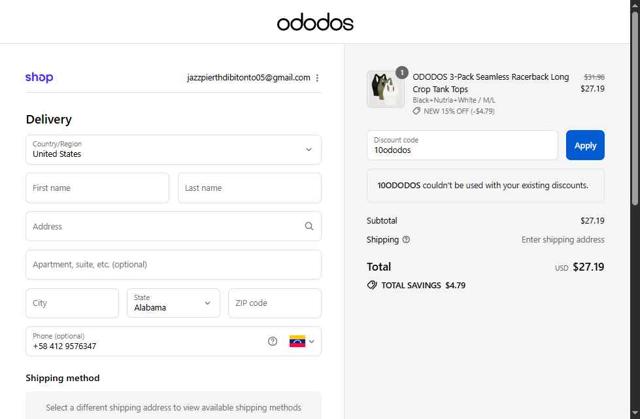
Task: Click the tank tops product thumbnail
Action: 385,89
